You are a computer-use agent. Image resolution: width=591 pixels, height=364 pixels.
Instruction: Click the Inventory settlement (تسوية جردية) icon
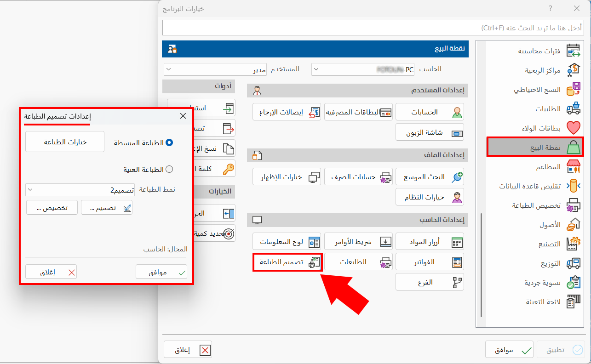573,283
